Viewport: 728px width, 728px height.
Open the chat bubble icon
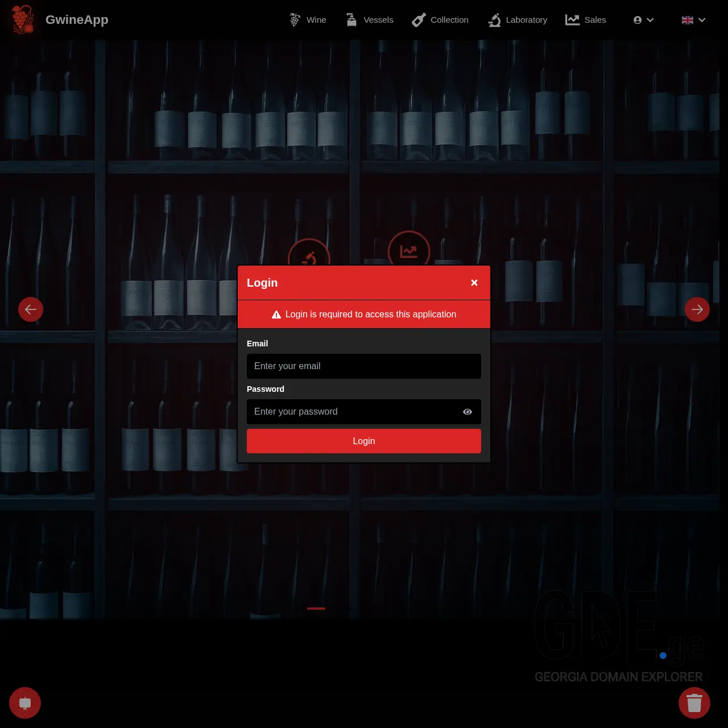25,703
